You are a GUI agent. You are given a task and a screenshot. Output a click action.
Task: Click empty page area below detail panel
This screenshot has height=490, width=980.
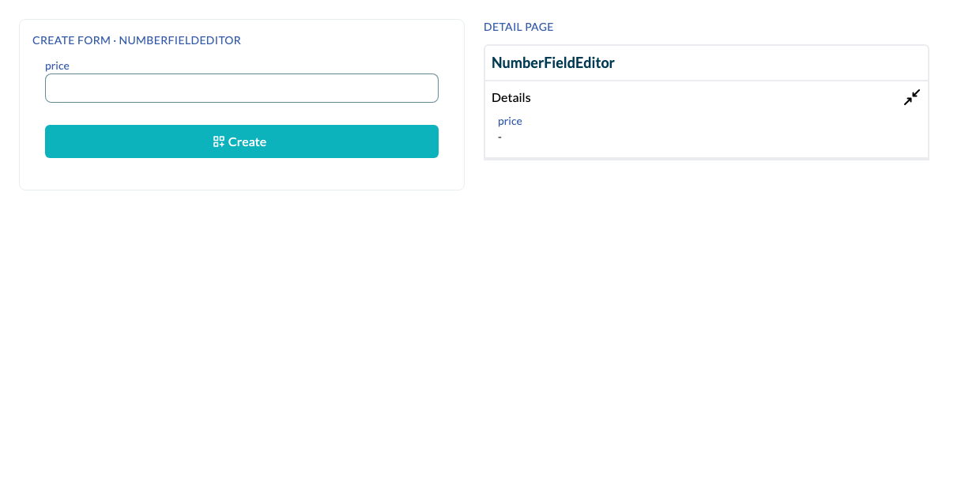(706, 316)
